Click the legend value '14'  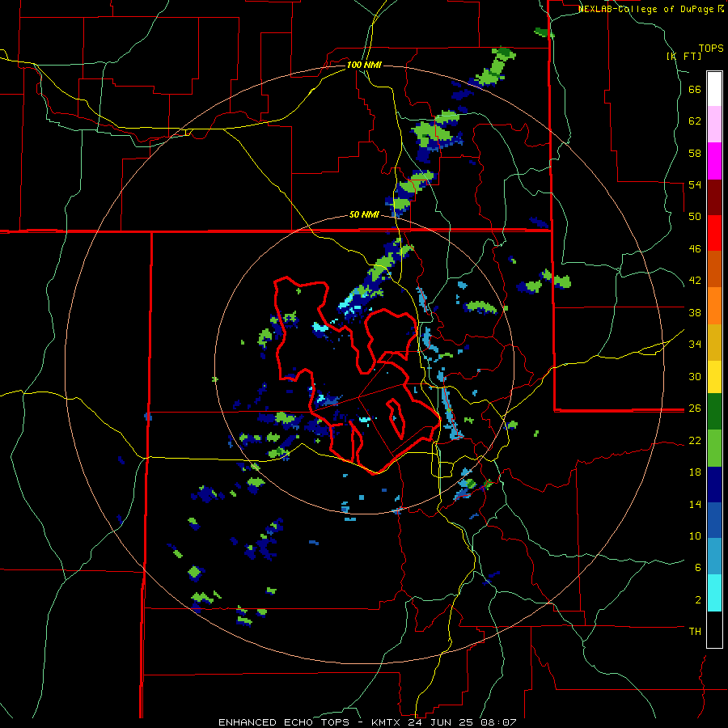(695, 504)
